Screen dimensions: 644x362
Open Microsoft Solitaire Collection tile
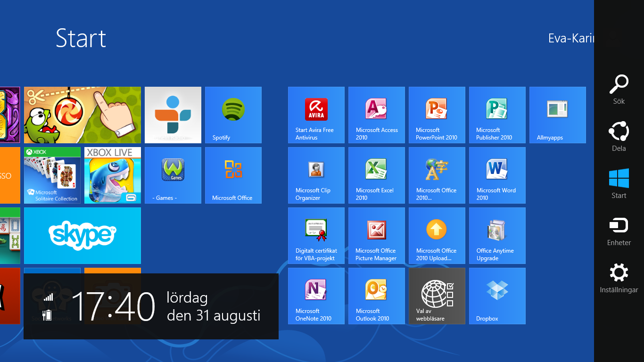pos(52,175)
